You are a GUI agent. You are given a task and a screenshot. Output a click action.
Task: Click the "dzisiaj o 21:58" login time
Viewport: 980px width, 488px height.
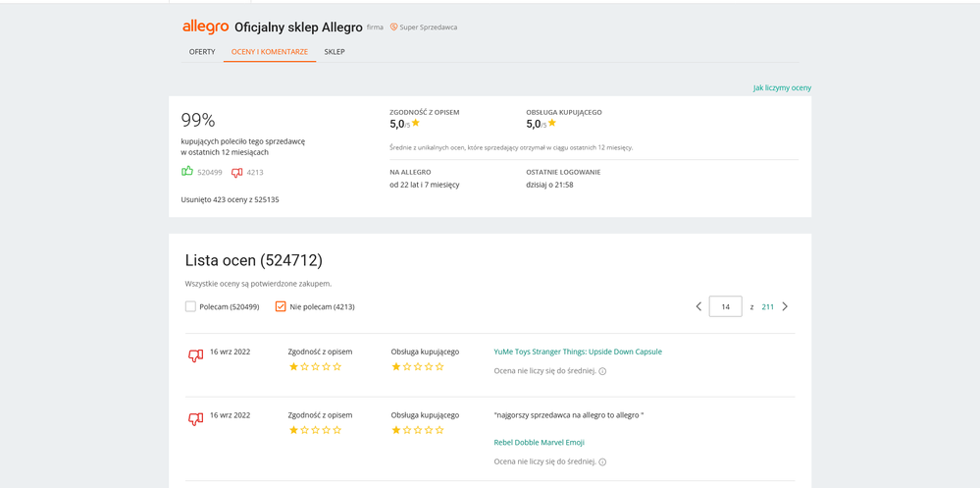550,186
